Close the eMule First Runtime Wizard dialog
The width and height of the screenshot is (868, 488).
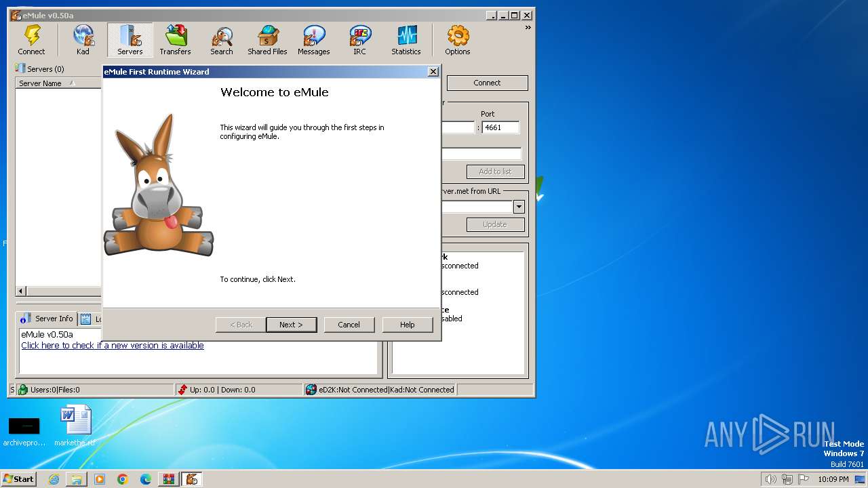point(433,72)
